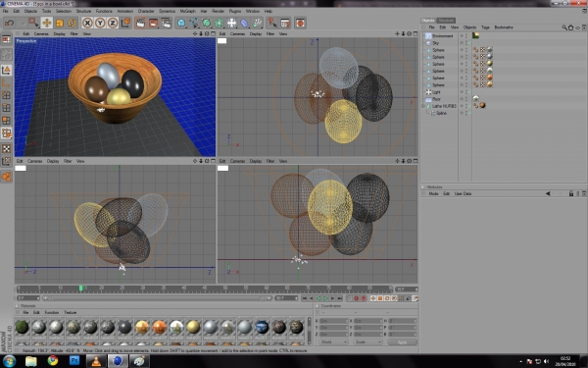
Task: Render the active view with the clapperboard icon
Action: point(140,23)
